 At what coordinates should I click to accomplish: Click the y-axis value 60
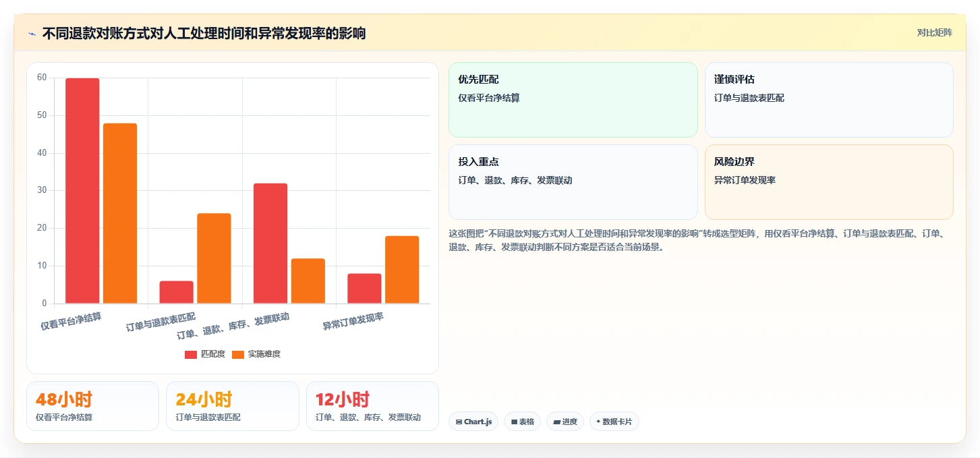[x=42, y=78]
